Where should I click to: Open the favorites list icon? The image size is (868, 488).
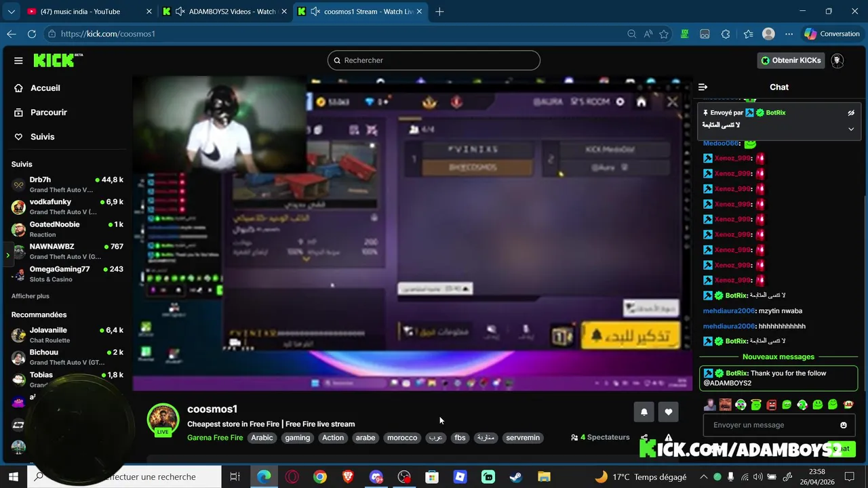coord(748,34)
